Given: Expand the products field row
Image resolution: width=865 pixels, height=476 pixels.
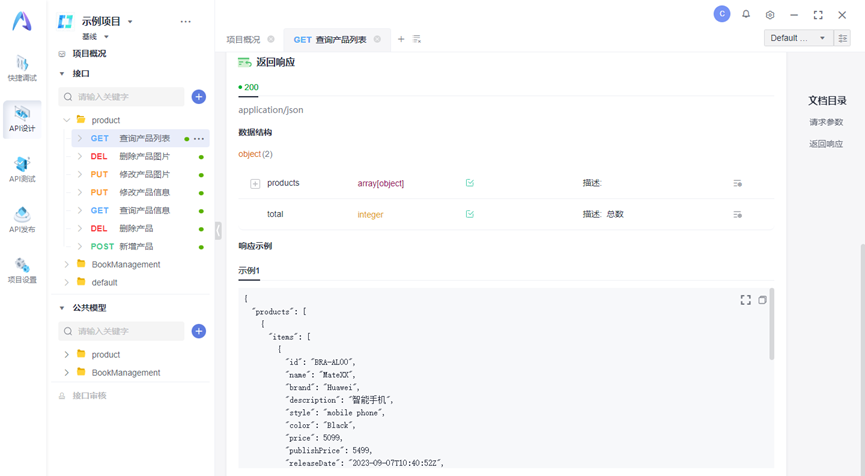Looking at the screenshot, I should tap(255, 184).
